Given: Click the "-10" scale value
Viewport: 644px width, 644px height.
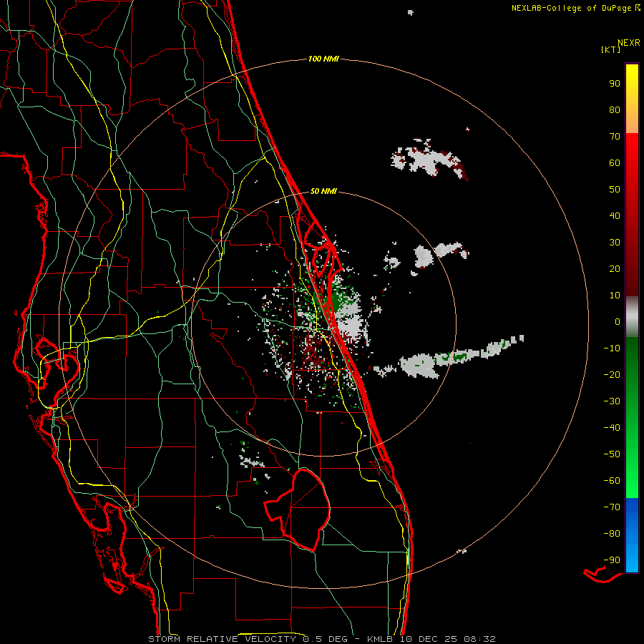Looking at the screenshot, I should [612, 348].
